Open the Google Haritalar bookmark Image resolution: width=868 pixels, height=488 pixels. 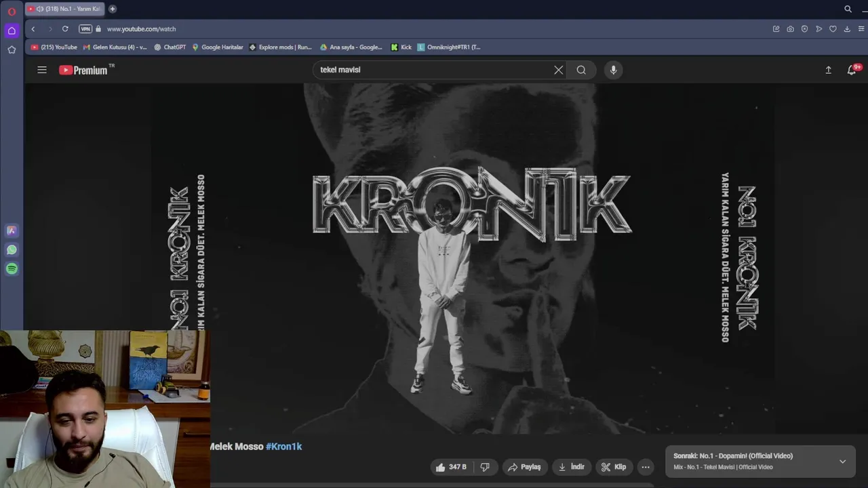tap(218, 47)
